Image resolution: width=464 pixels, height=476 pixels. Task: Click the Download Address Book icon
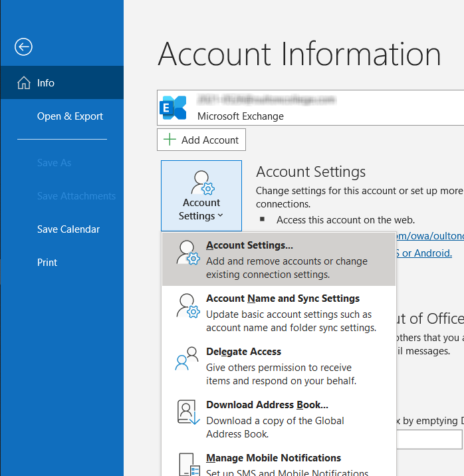(188, 412)
